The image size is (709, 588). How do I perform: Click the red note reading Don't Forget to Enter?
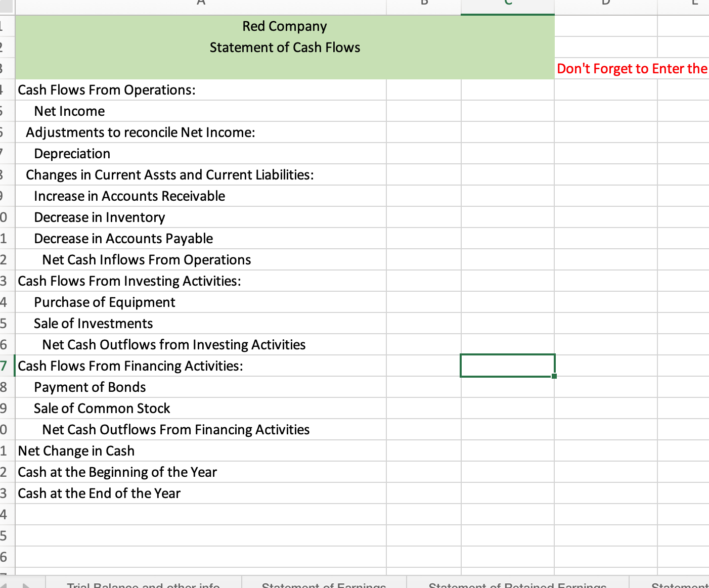click(x=631, y=68)
